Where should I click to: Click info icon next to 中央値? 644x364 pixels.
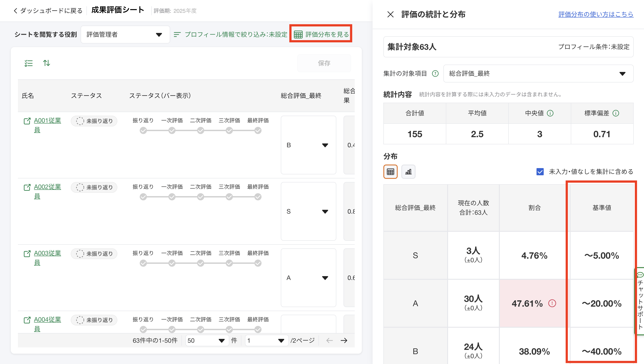pyautogui.click(x=550, y=113)
